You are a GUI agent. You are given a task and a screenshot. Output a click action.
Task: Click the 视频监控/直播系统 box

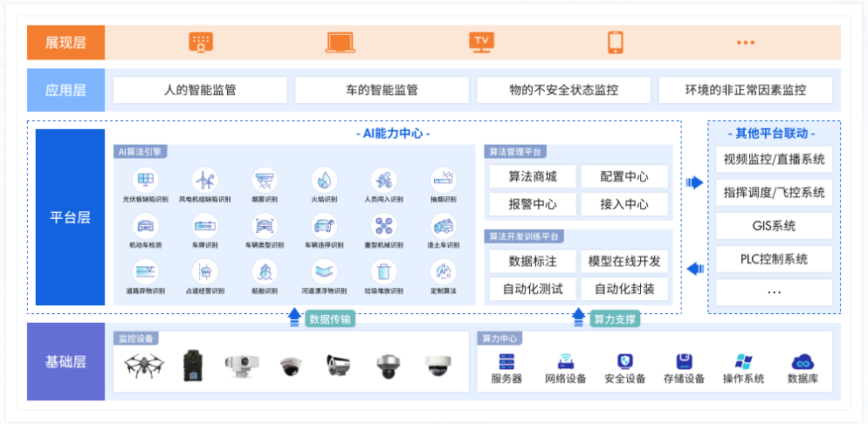coord(774,160)
